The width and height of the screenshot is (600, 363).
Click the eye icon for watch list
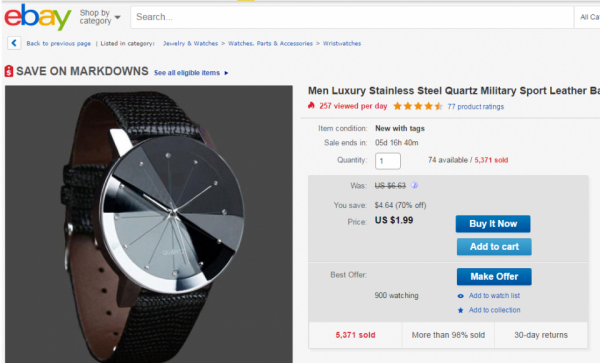coord(461,296)
